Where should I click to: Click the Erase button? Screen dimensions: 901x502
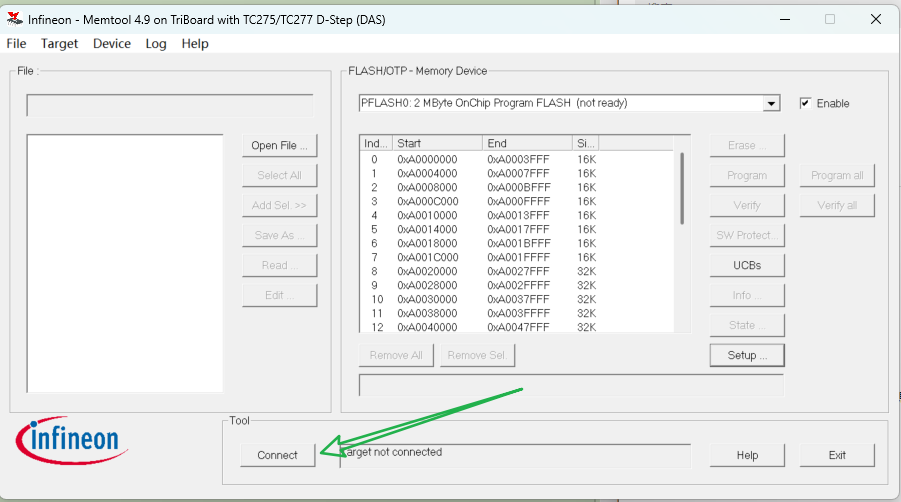[x=747, y=145]
